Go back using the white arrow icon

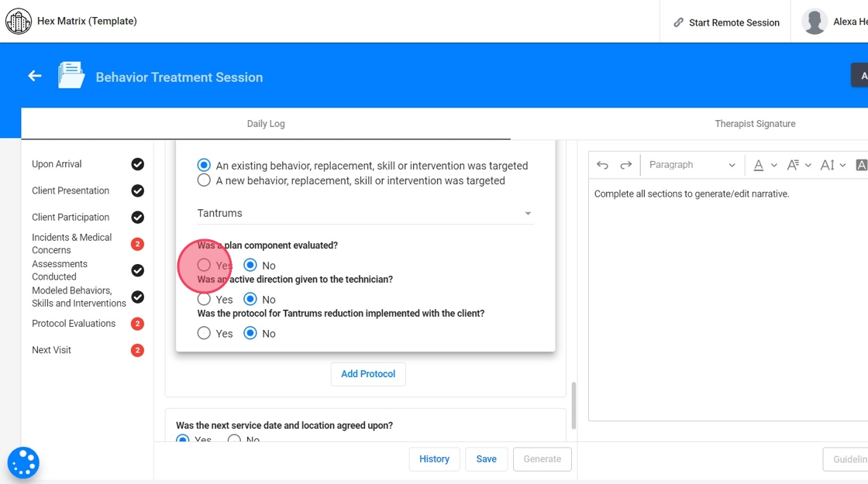tap(35, 76)
